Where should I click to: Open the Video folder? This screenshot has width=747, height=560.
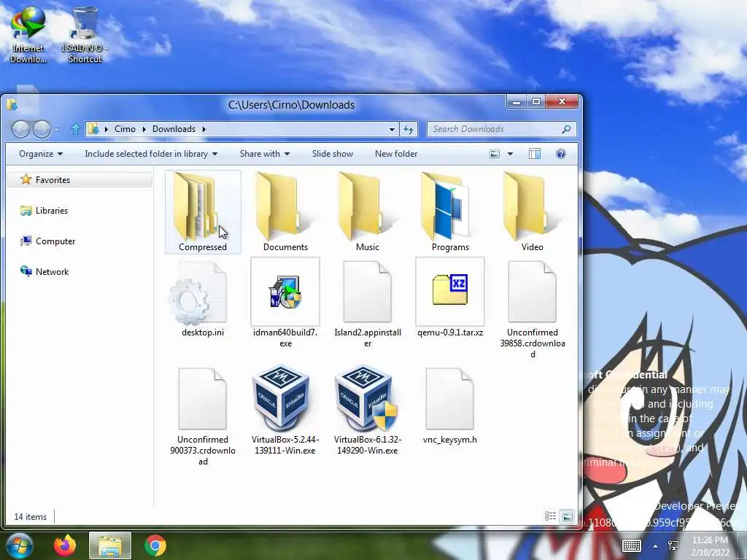(x=532, y=212)
